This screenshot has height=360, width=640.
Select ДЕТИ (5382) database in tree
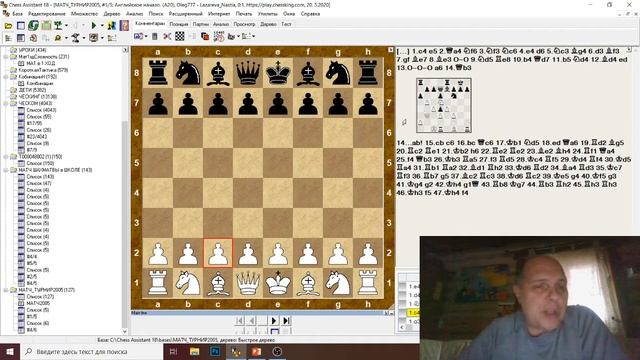point(32,90)
